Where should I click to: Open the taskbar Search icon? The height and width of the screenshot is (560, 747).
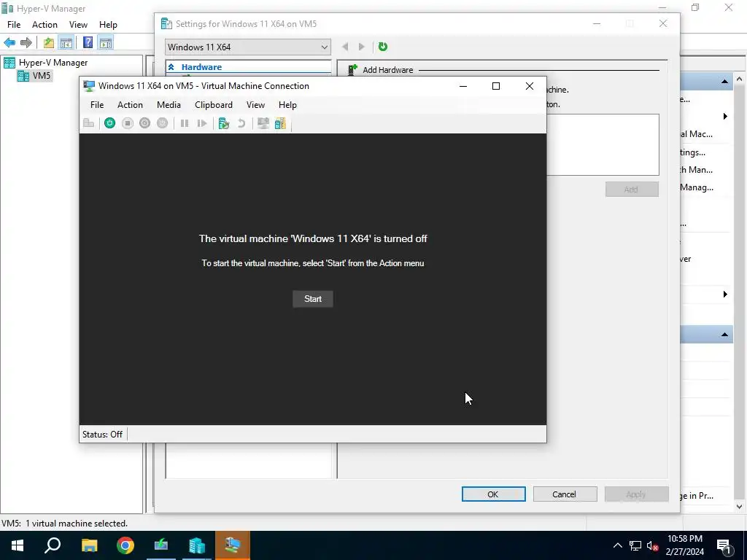53,545
